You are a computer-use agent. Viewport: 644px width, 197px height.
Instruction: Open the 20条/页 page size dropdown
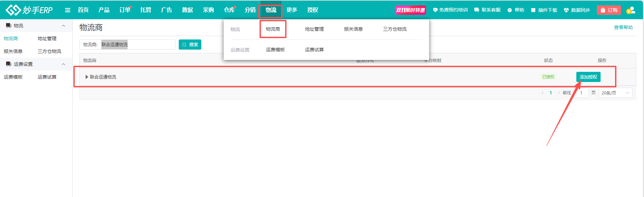coord(615,93)
